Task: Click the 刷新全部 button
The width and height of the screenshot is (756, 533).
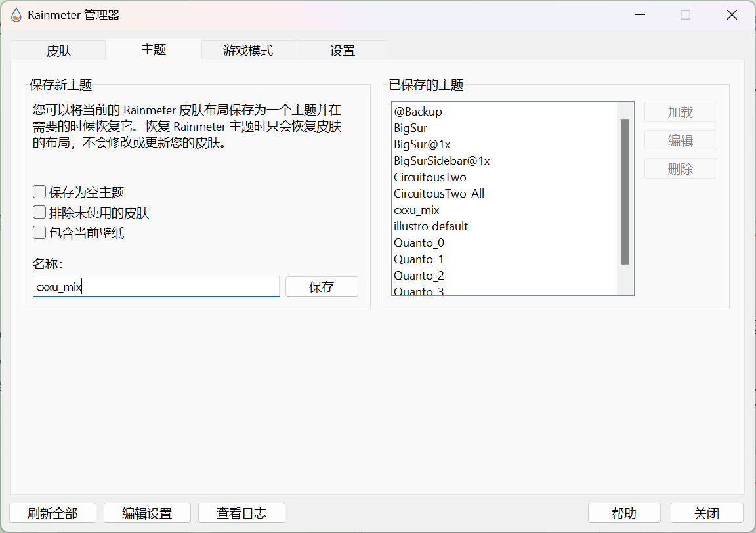Action: 52,513
